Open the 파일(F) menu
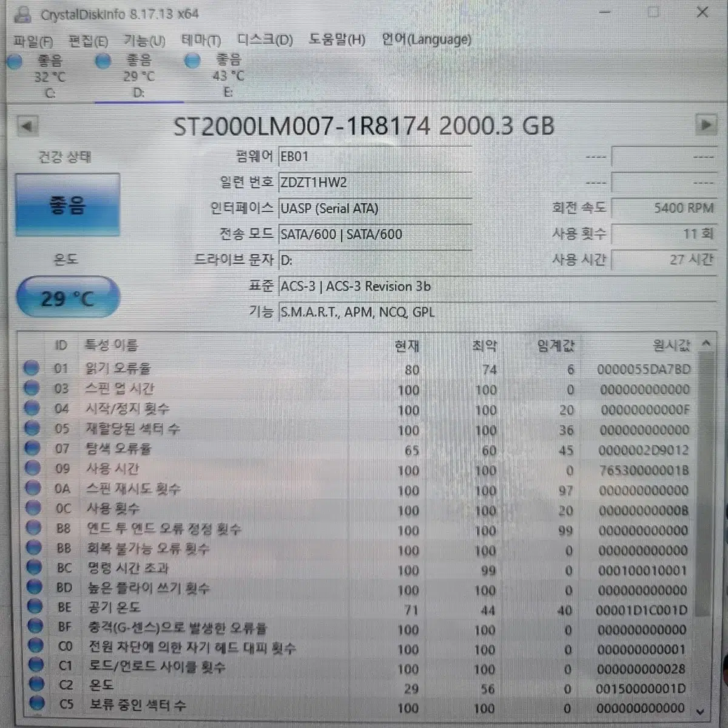Viewport: 728px width, 728px height. coord(33,41)
